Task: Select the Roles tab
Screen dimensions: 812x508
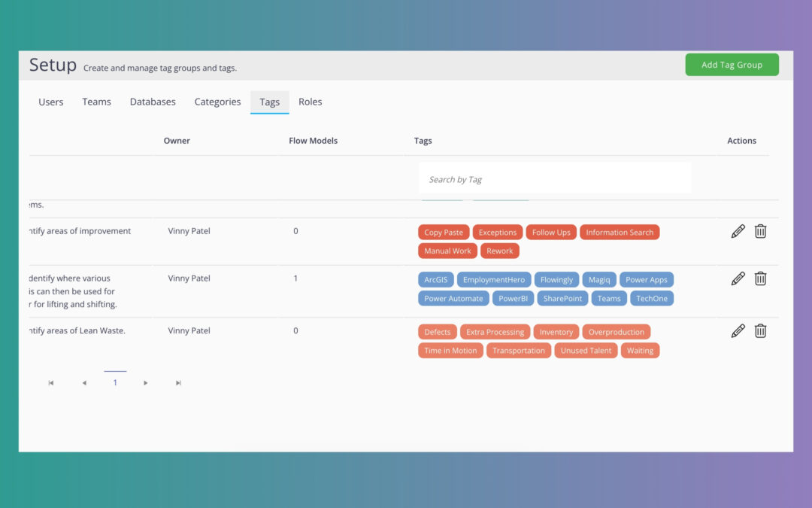Action: coord(310,102)
